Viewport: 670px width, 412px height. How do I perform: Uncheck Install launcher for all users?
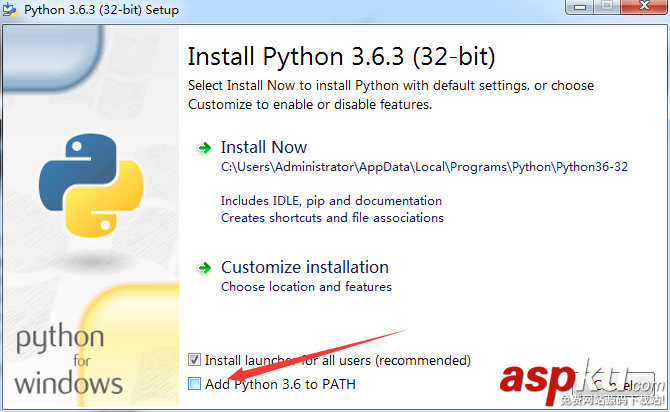click(194, 360)
